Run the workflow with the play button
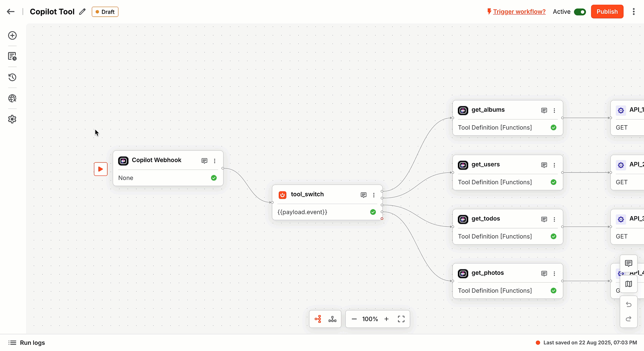Viewport: 644px width, 351px height. pos(101,169)
